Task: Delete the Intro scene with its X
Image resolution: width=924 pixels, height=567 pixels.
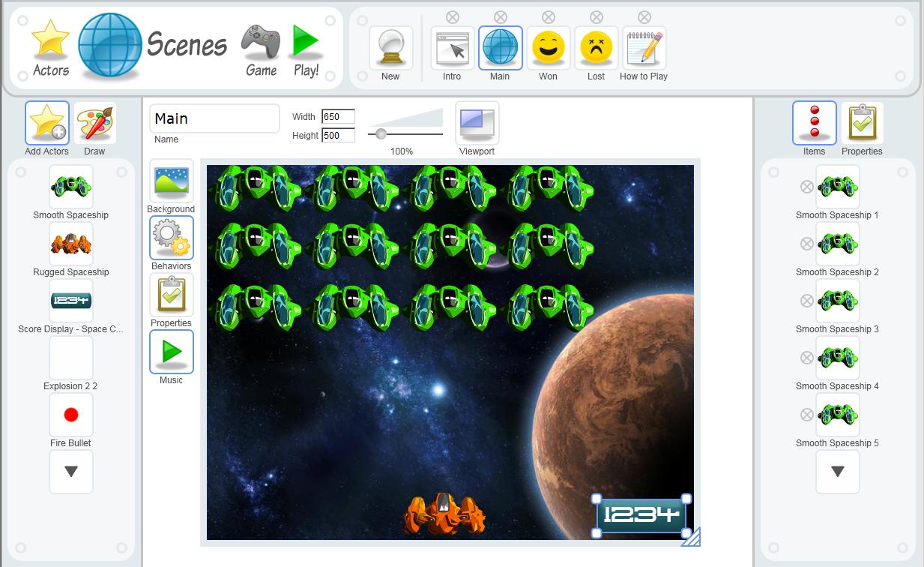Action: 453,16
